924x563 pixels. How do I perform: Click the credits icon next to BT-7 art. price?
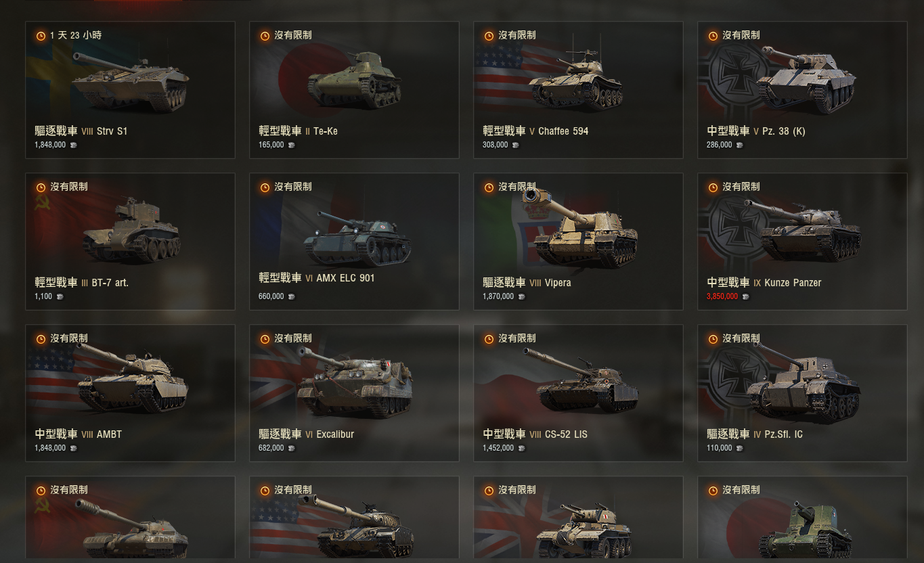tap(60, 296)
